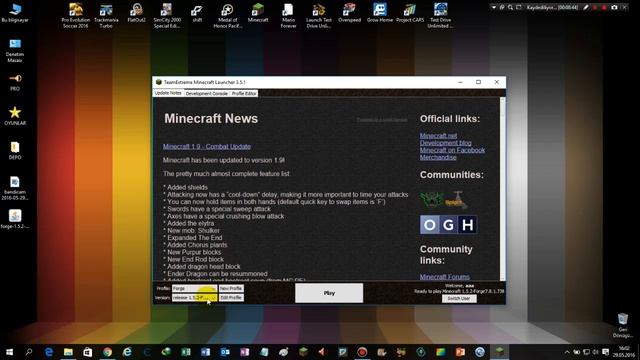Click the New Profile button
The image size is (640, 360).
pos(231,288)
